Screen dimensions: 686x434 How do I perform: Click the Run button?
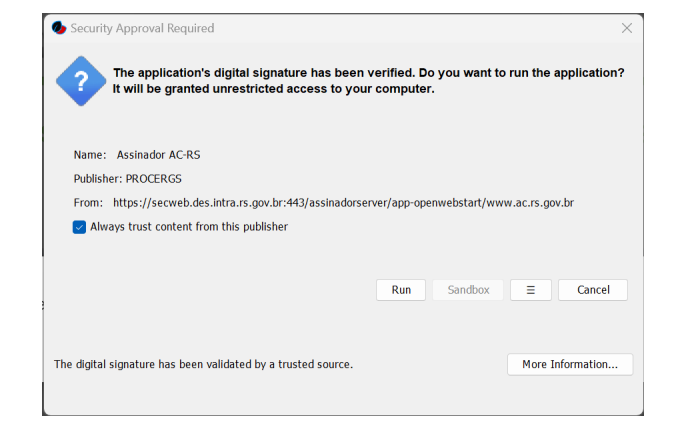click(x=401, y=290)
